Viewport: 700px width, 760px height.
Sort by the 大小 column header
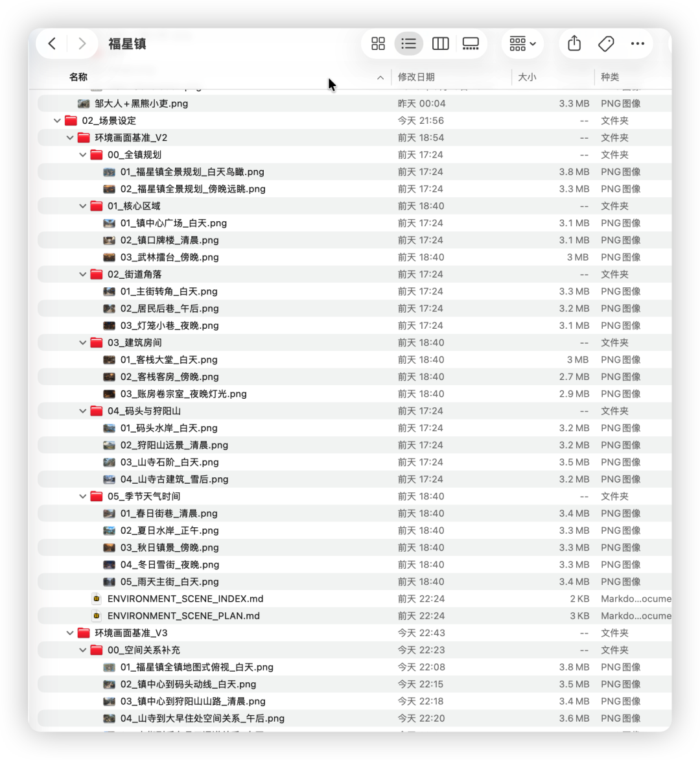point(527,77)
